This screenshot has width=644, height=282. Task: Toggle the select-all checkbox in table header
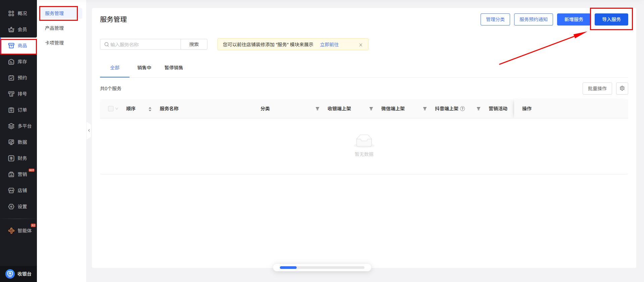pos(111,109)
